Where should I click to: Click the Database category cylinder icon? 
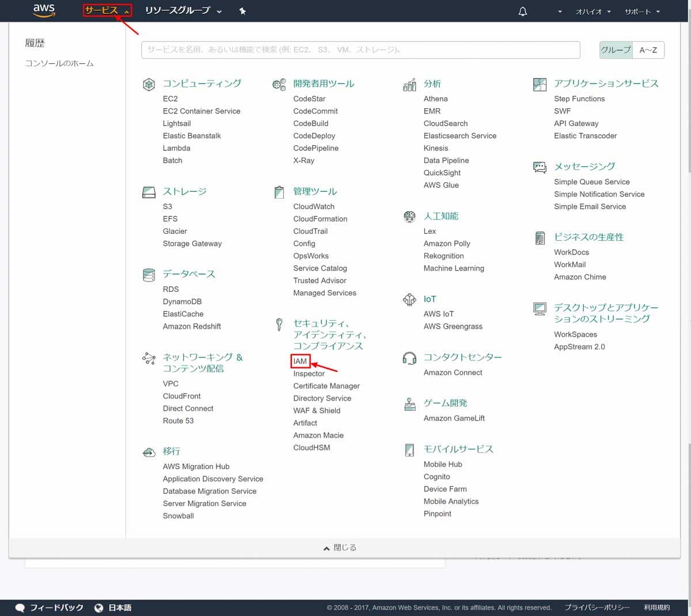tap(149, 275)
